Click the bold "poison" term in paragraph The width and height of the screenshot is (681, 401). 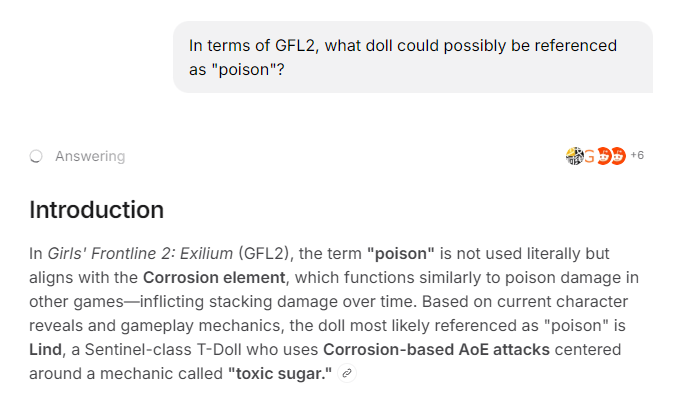point(400,253)
